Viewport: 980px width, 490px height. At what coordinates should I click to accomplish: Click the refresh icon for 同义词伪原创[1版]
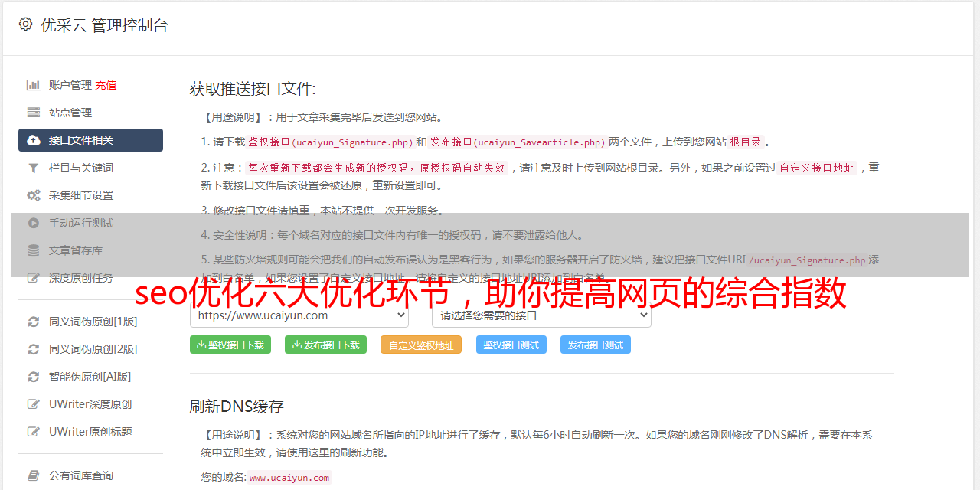point(34,322)
